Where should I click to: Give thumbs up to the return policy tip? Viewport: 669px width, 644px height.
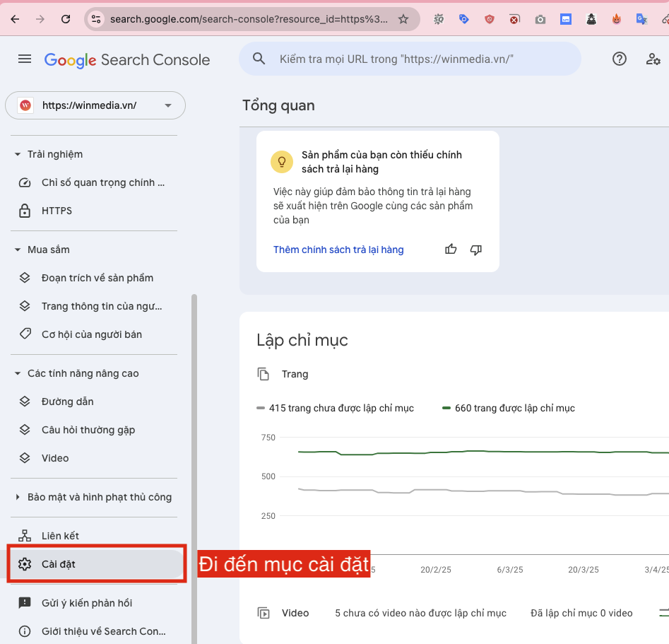[451, 250]
